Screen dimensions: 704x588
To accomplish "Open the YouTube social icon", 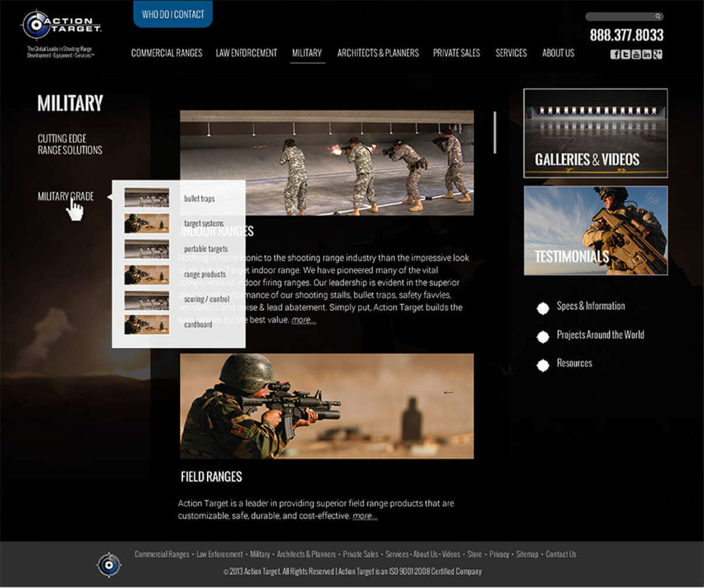I will 637,55.
